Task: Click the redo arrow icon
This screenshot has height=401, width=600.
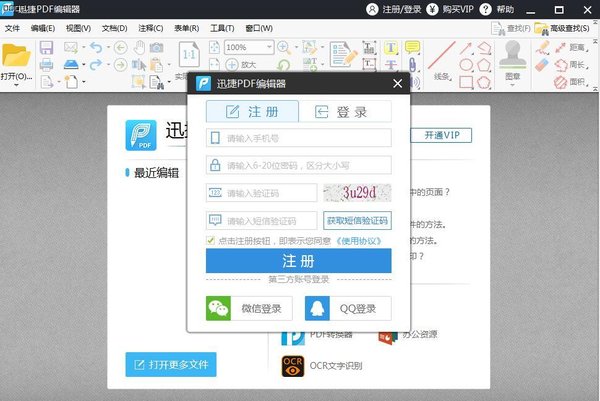Action: pyautogui.click(x=96, y=65)
